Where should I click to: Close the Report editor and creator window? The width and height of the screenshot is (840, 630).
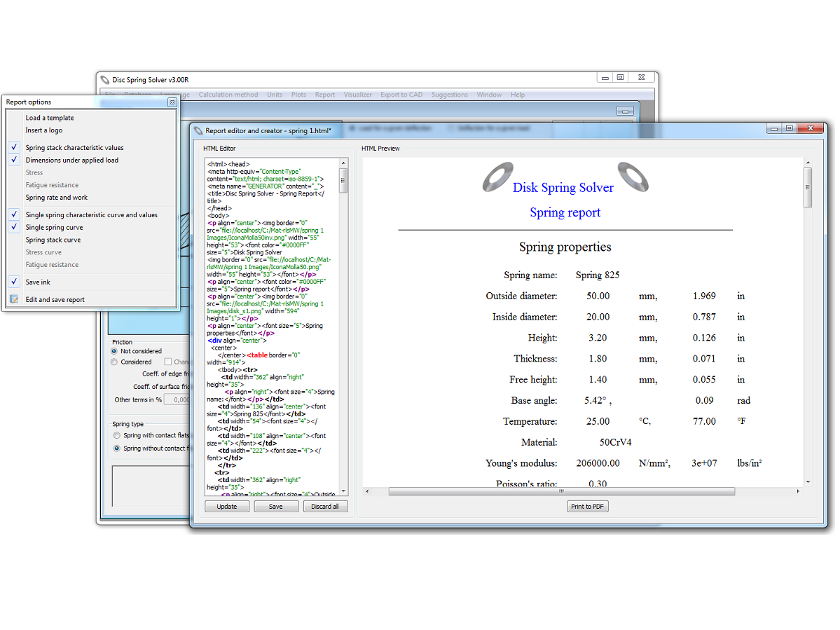[811, 128]
